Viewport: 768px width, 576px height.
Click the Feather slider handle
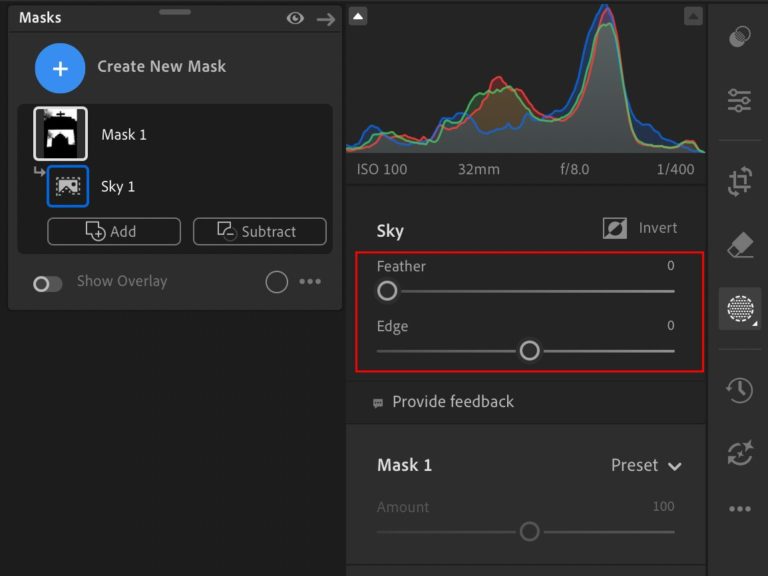click(x=387, y=291)
